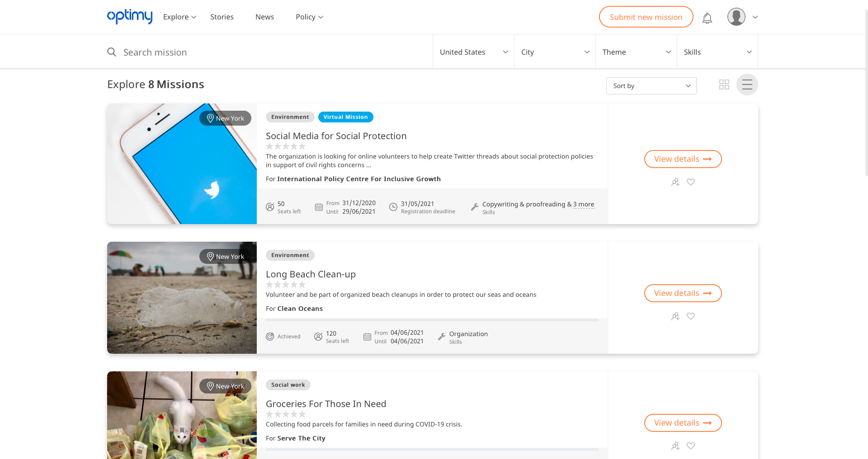Click the 31/05/2021 registration deadline date
Viewport: 868px width, 459px height.
(417, 204)
